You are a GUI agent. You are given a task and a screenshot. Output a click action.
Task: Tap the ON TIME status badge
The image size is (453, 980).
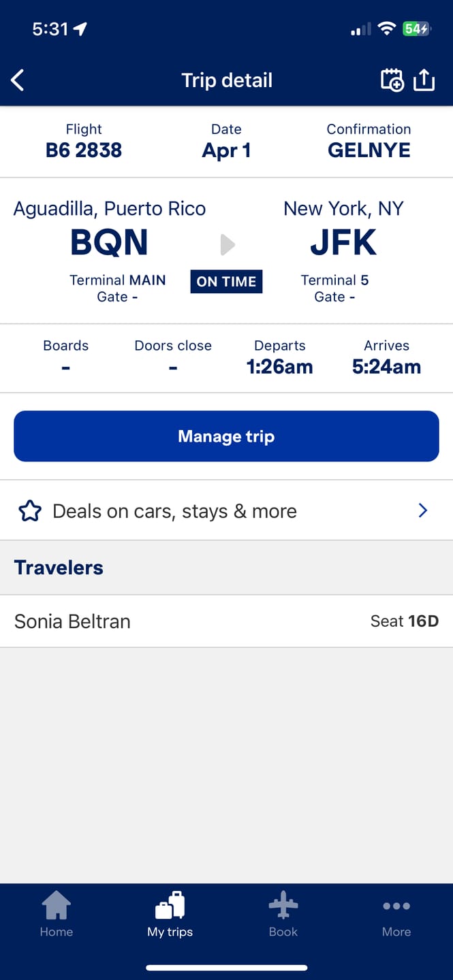pos(226,282)
